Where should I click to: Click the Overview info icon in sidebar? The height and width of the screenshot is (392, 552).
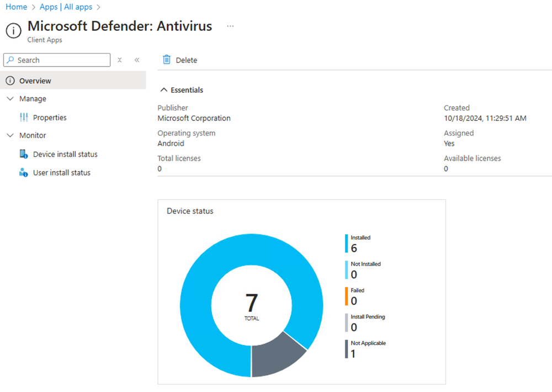(x=10, y=80)
